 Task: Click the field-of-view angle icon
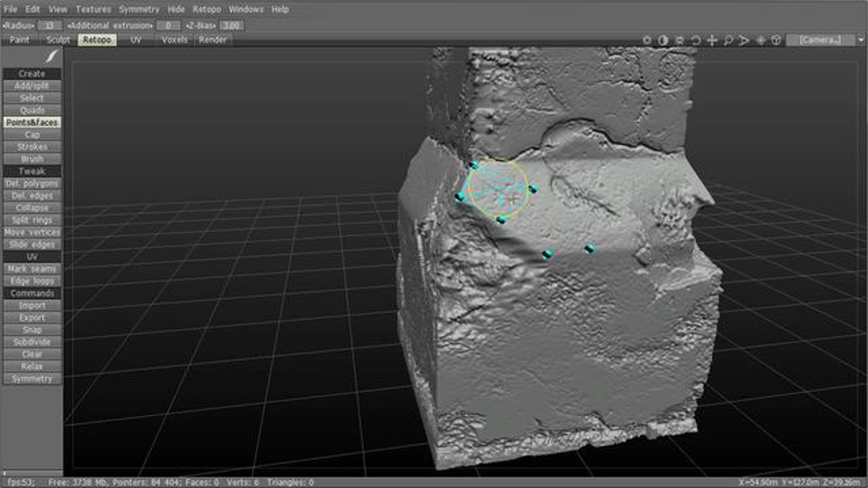pyautogui.click(x=744, y=40)
